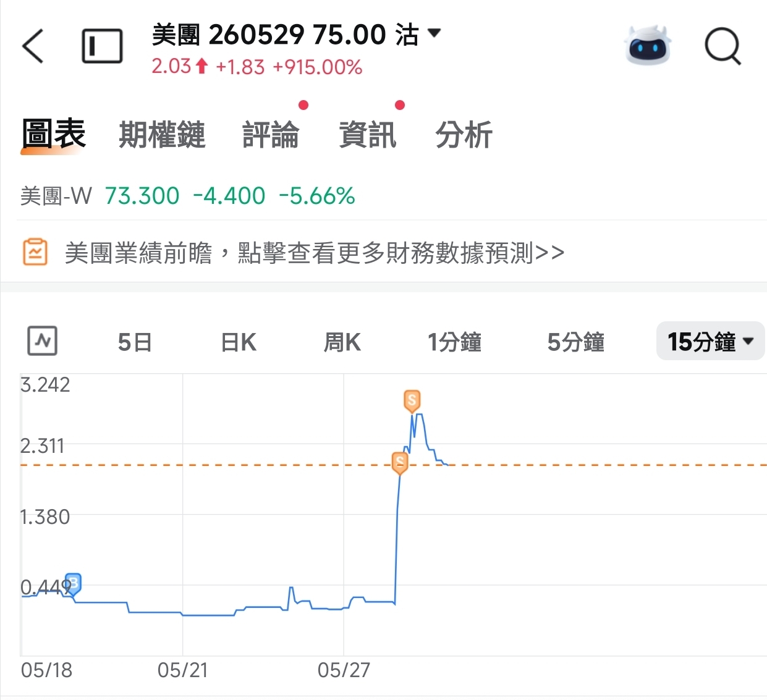Screen dimensions: 767x700
Task: Expand the option contract selector arrow
Action: click(x=434, y=33)
